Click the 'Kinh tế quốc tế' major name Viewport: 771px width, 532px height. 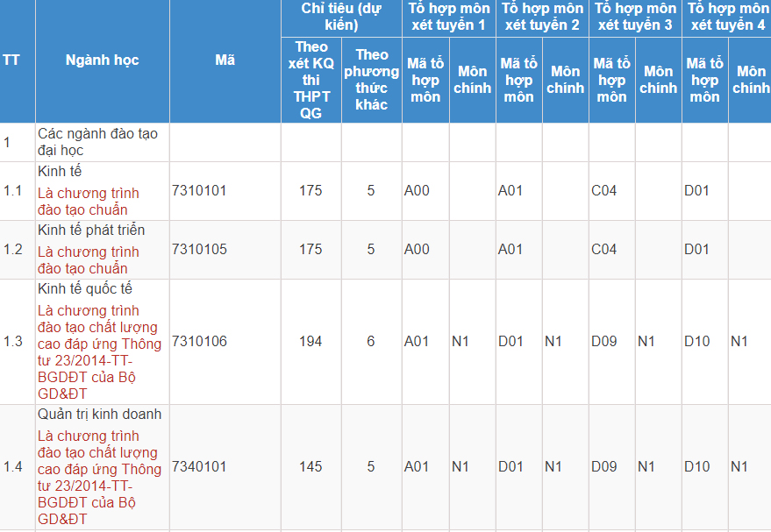coord(84,288)
